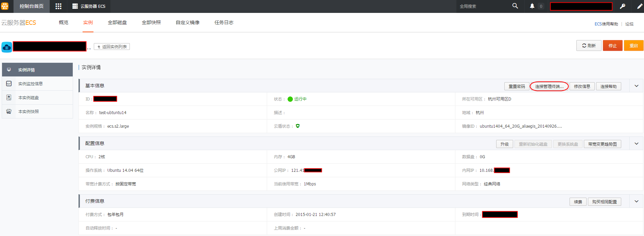Open the products grid menu icon
The height and width of the screenshot is (236, 644).
[58, 6]
